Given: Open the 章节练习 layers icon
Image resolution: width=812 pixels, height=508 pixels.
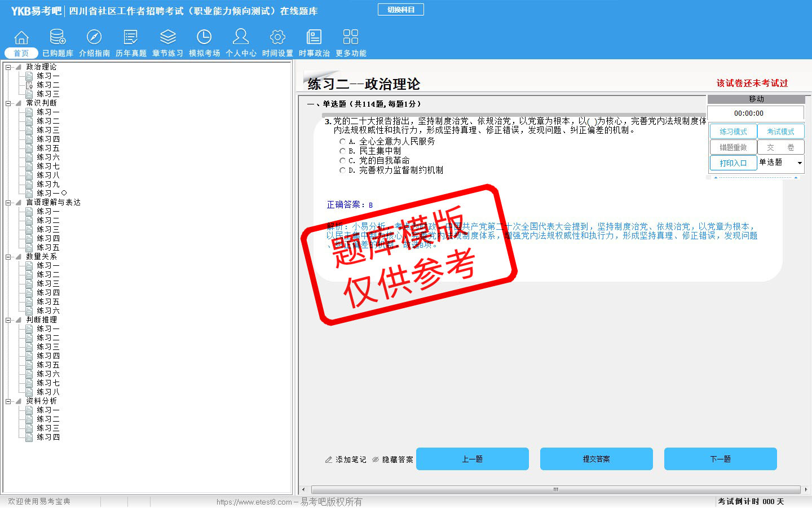Looking at the screenshot, I should (x=167, y=37).
